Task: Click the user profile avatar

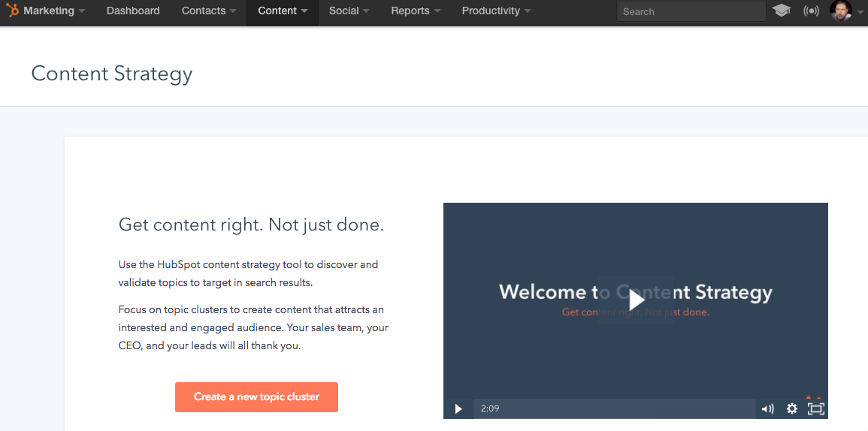Action: (840, 11)
